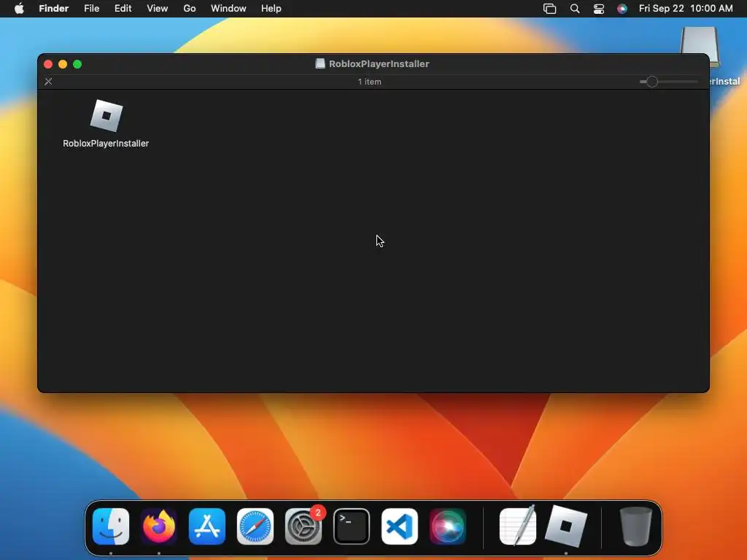The width and height of the screenshot is (747, 560).
Task: Open the Finder menu
Action: click(54, 9)
